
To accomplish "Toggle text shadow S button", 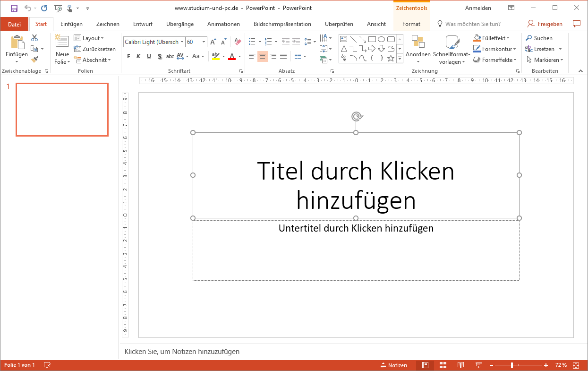I will tap(160, 56).
